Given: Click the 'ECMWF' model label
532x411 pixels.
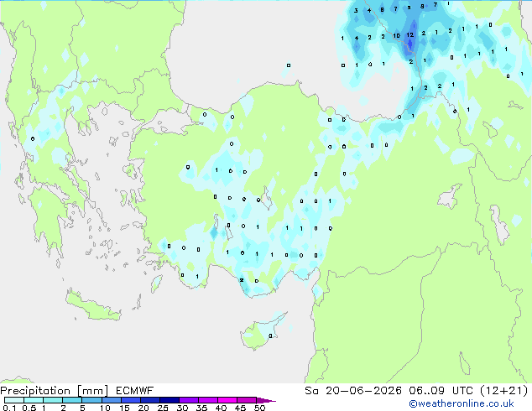Looking at the screenshot, I should [x=135, y=391].
